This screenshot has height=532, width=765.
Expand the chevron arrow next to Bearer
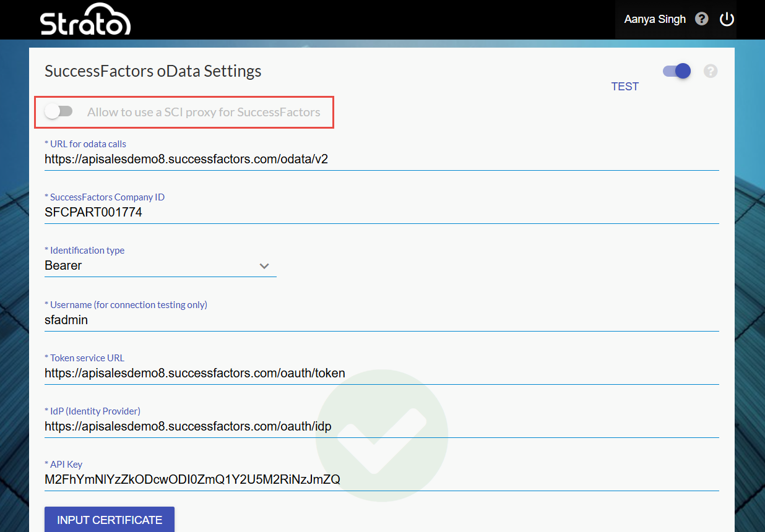click(264, 266)
